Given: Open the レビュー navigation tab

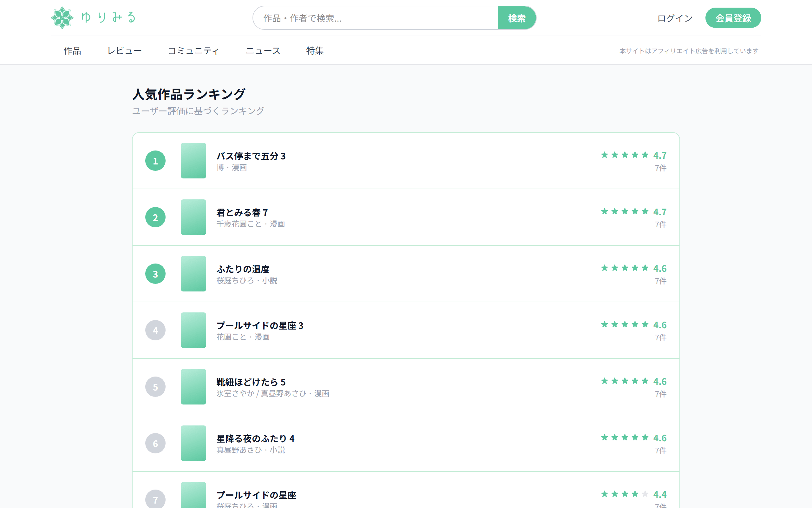Looking at the screenshot, I should tap(124, 51).
